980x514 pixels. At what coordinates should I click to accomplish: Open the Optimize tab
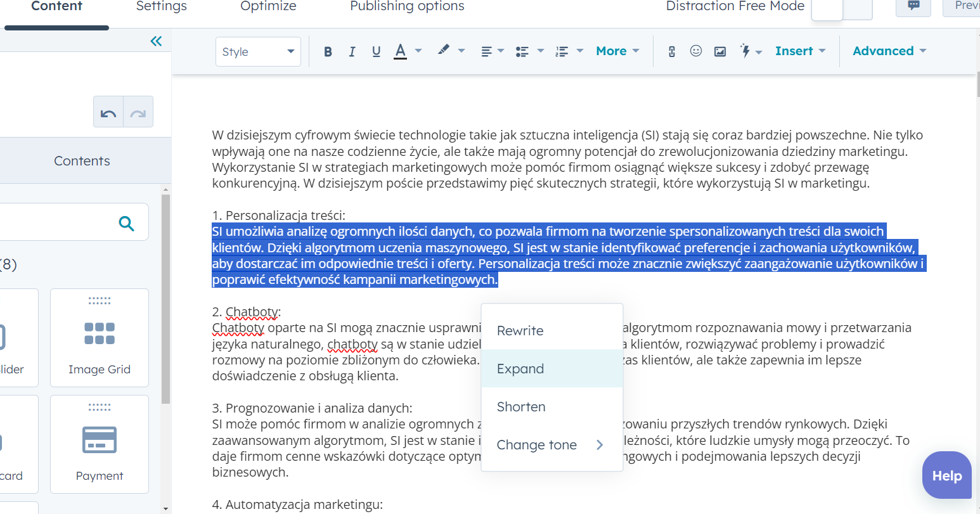pyautogui.click(x=268, y=7)
